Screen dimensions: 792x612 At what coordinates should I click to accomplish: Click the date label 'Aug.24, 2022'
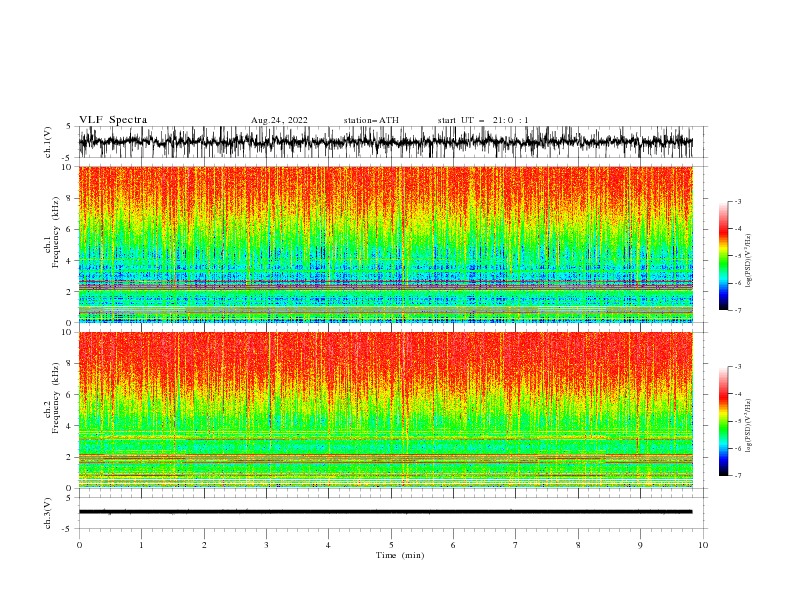pos(279,120)
